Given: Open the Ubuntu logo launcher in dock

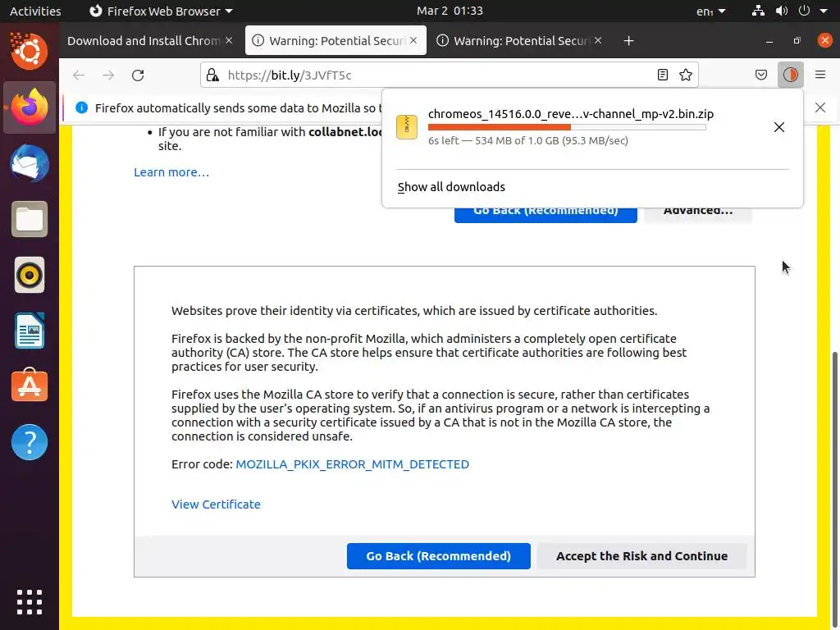Looking at the screenshot, I should (x=29, y=51).
